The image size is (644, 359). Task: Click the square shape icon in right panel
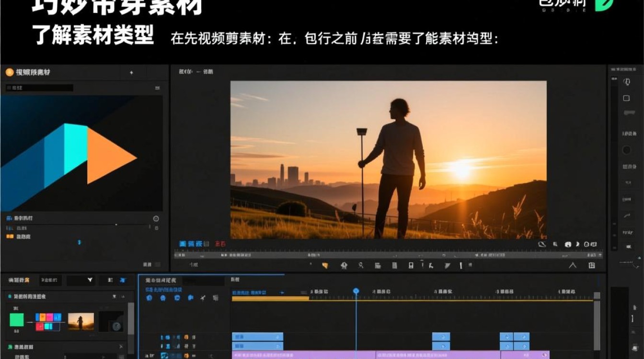point(626,98)
